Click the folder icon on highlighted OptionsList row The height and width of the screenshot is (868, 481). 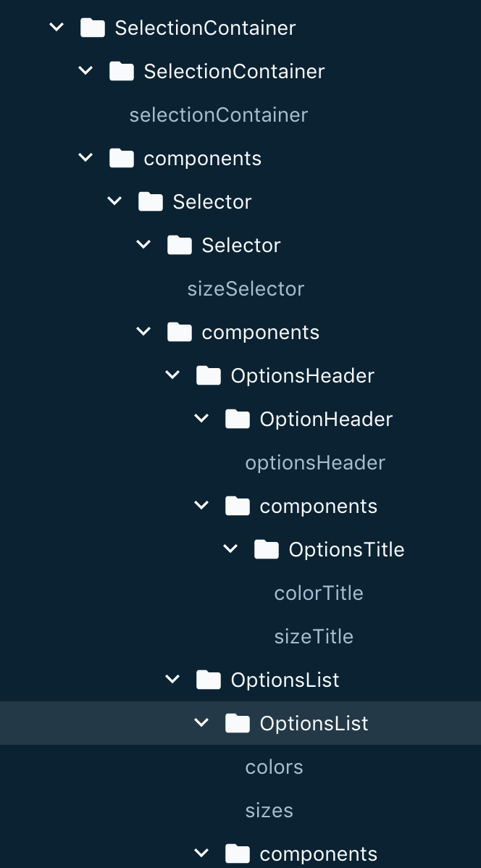pos(238,723)
